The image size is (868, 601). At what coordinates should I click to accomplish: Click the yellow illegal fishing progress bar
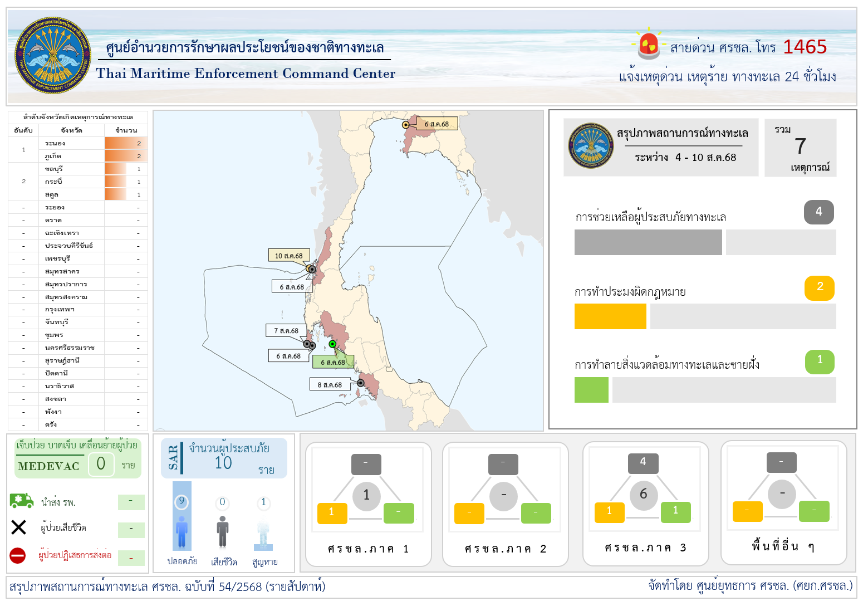[x=610, y=316]
